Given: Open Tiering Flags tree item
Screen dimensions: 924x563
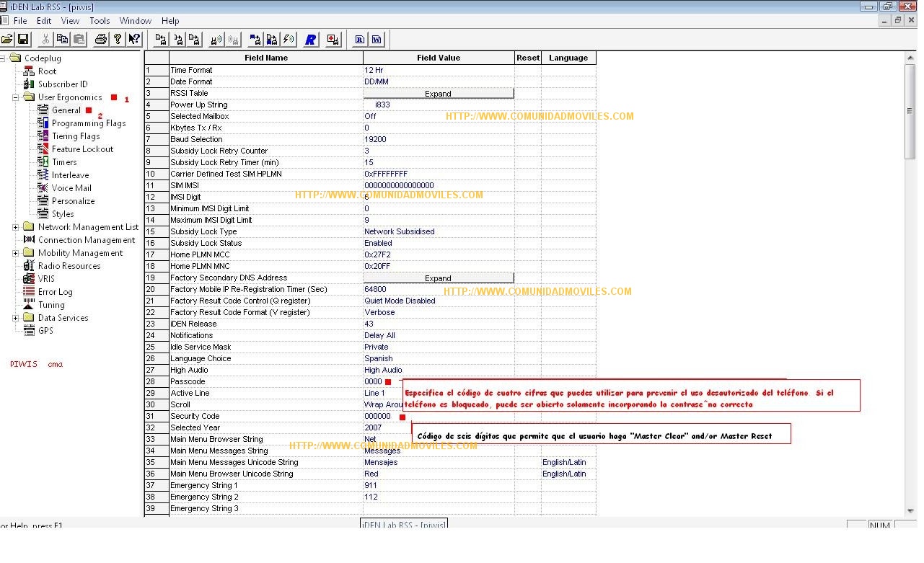Looking at the screenshot, I should pyautogui.click(x=76, y=136).
